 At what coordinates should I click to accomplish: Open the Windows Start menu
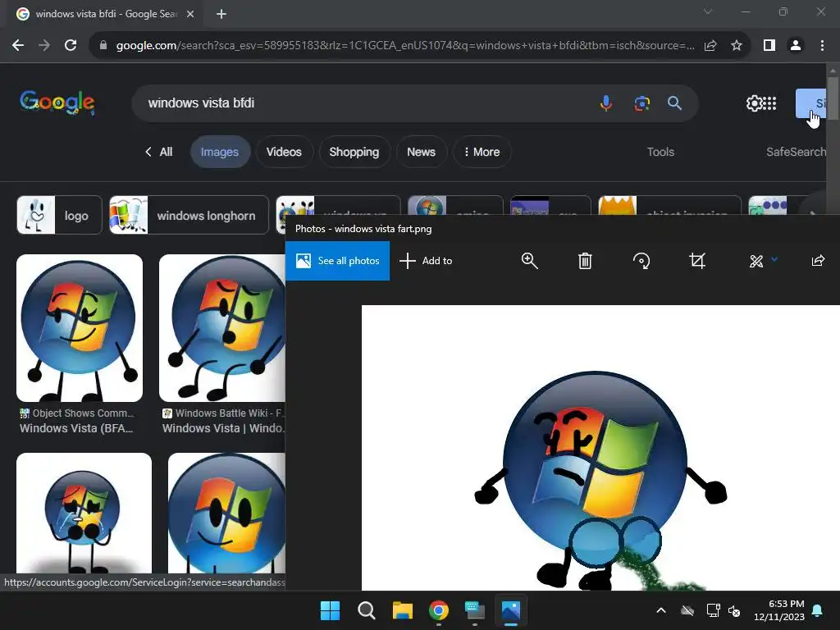click(330, 610)
